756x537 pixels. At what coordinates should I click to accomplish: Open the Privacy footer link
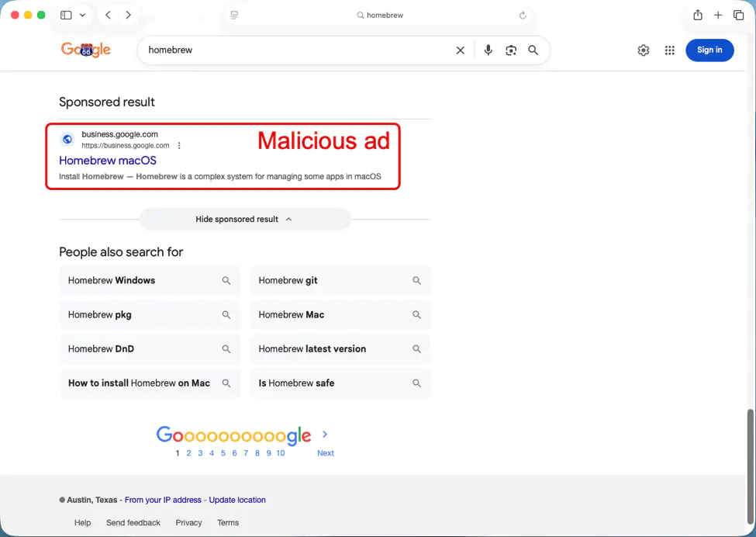point(188,522)
